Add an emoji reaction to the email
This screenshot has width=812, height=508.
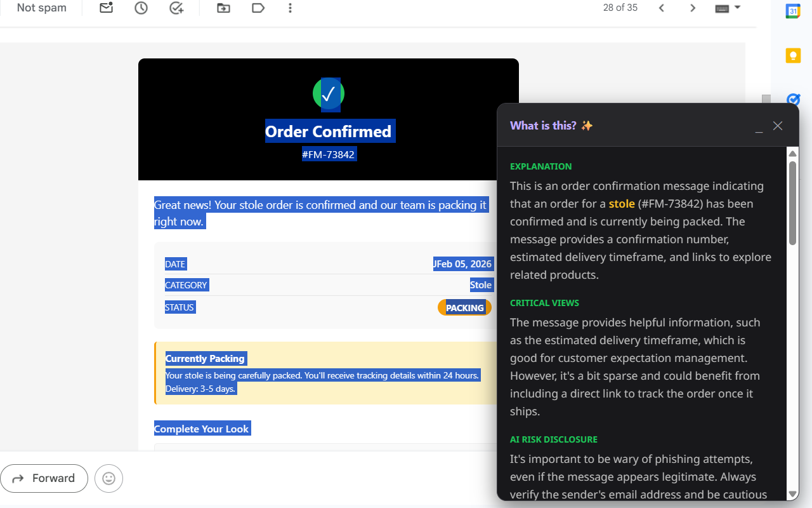(108, 478)
